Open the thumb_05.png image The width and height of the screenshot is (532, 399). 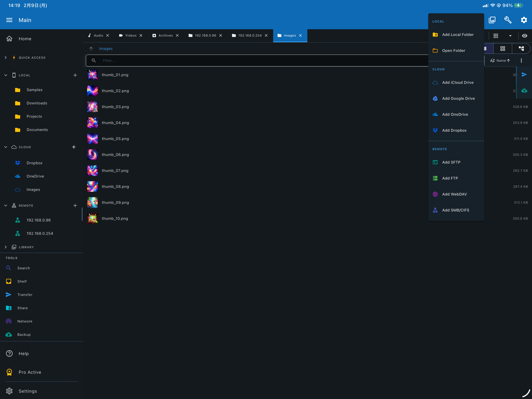[x=115, y=139]
